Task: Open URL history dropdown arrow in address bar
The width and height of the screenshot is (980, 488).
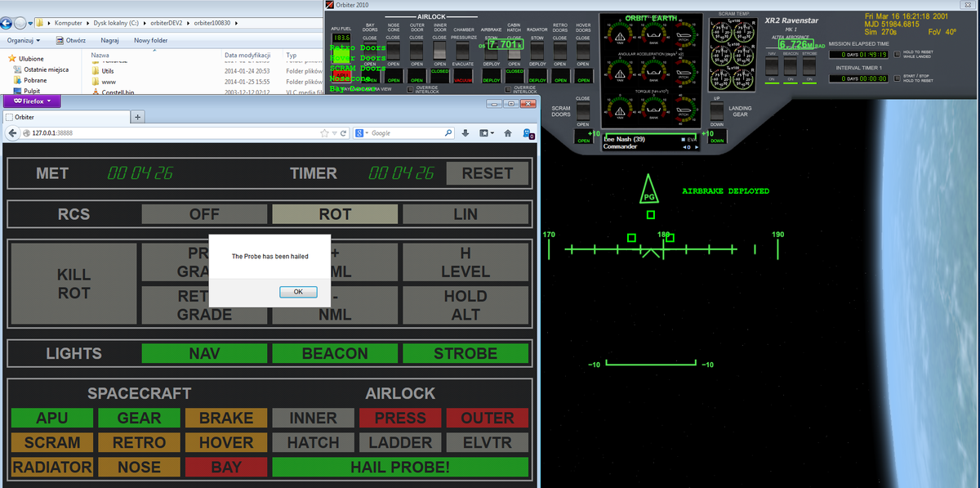Action: 334,133
